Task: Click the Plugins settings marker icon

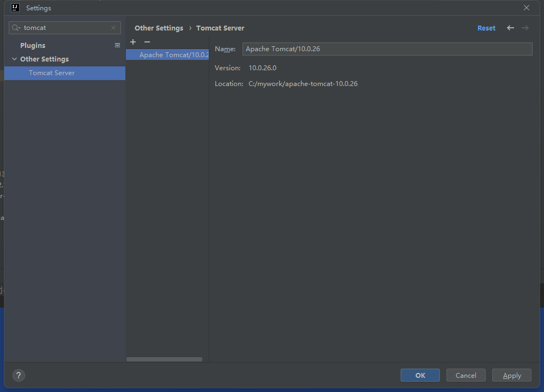Action: pos(117,45)
